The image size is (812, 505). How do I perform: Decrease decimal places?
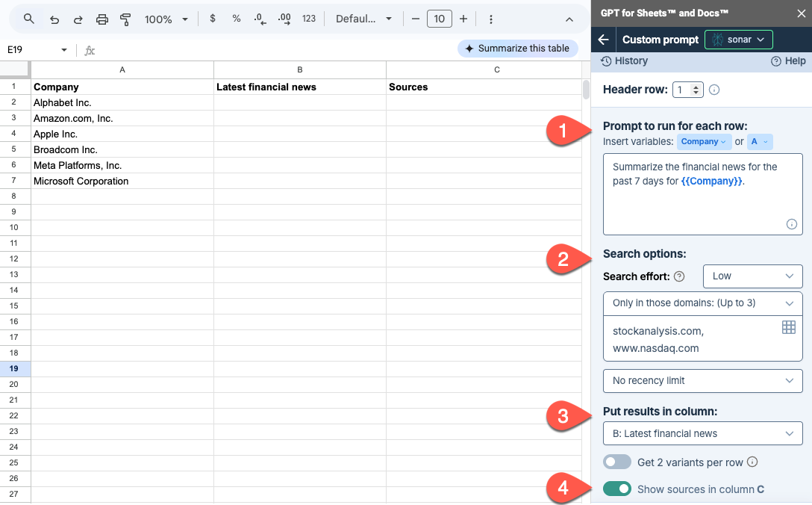(x=260, y=19)
